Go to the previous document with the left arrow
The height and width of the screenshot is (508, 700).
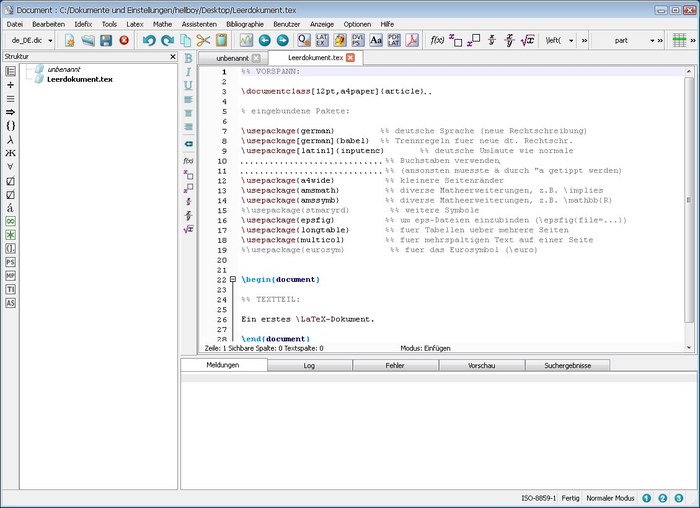coord(265,41)
